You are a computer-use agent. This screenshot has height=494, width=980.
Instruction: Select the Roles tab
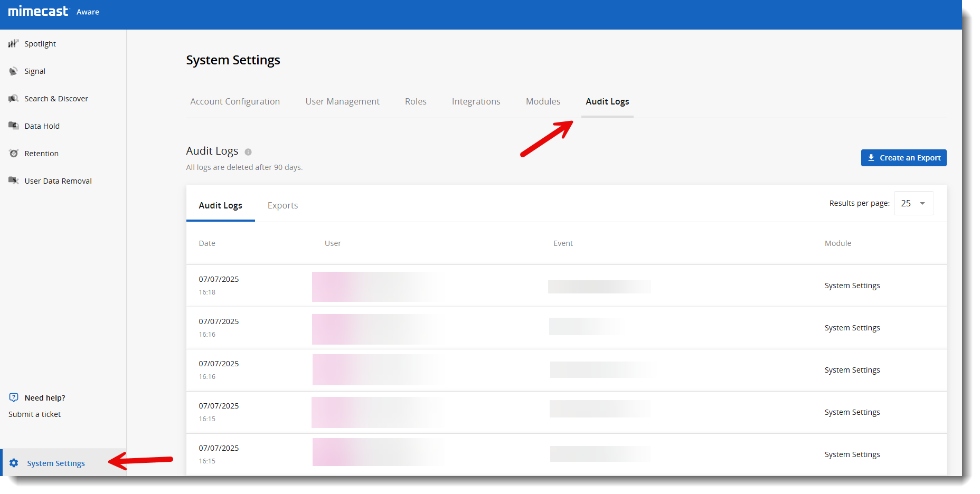(416, 101)
